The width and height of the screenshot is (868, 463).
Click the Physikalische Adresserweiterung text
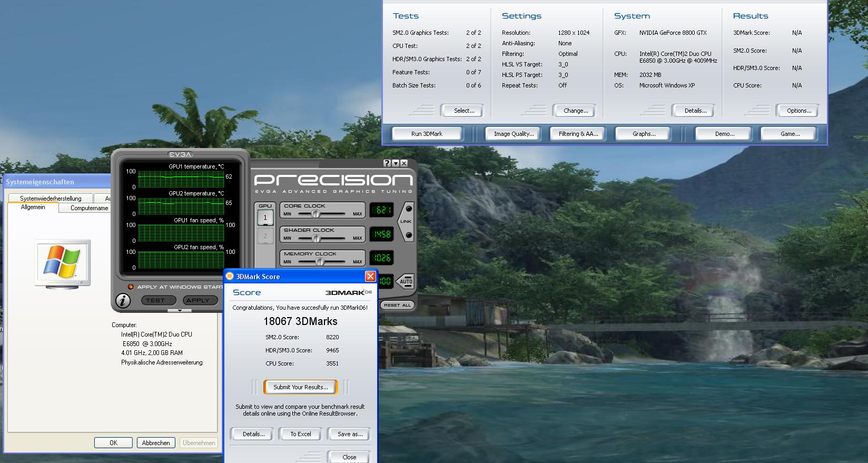click(x=162, y=362)
